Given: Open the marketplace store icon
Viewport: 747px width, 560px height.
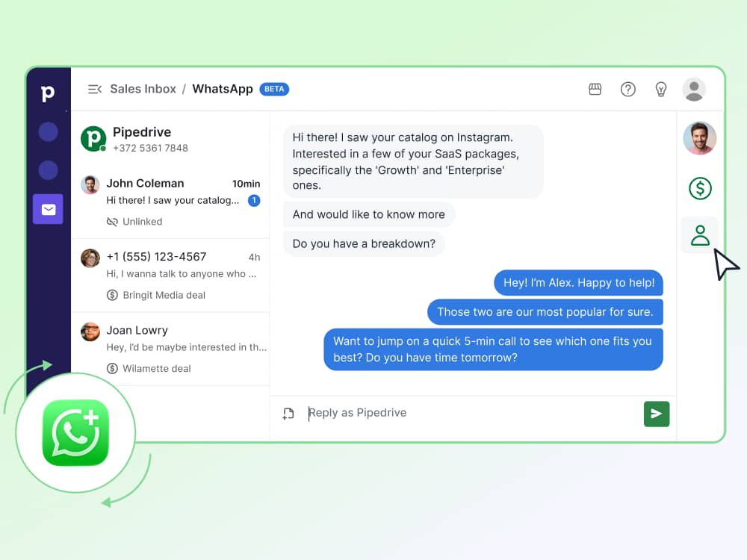Looking at the screenshot, I should (595, 89).
